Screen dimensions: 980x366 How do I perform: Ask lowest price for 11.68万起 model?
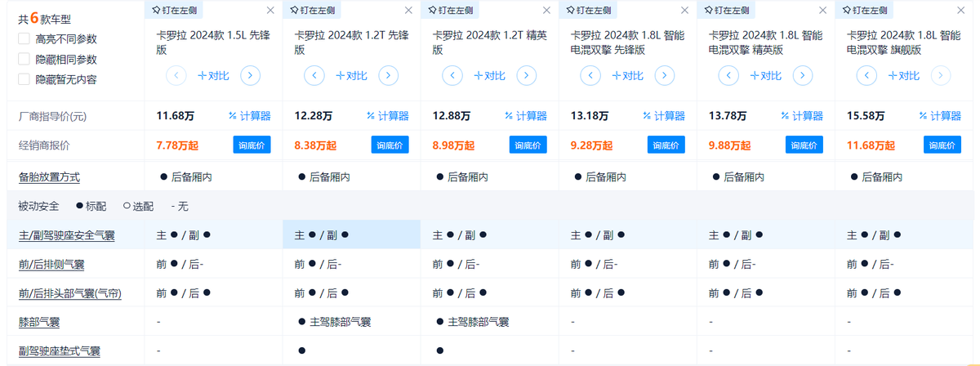942,145
